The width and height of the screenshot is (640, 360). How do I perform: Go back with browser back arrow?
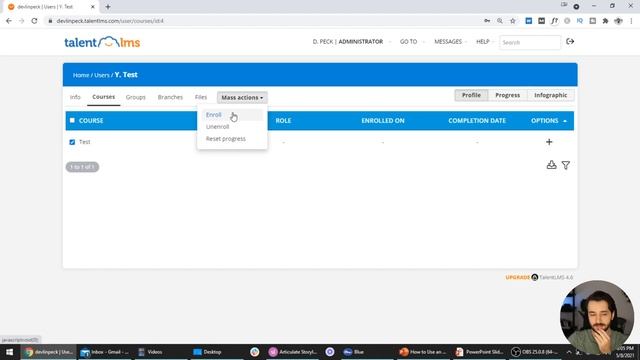(x=9, y=21)
